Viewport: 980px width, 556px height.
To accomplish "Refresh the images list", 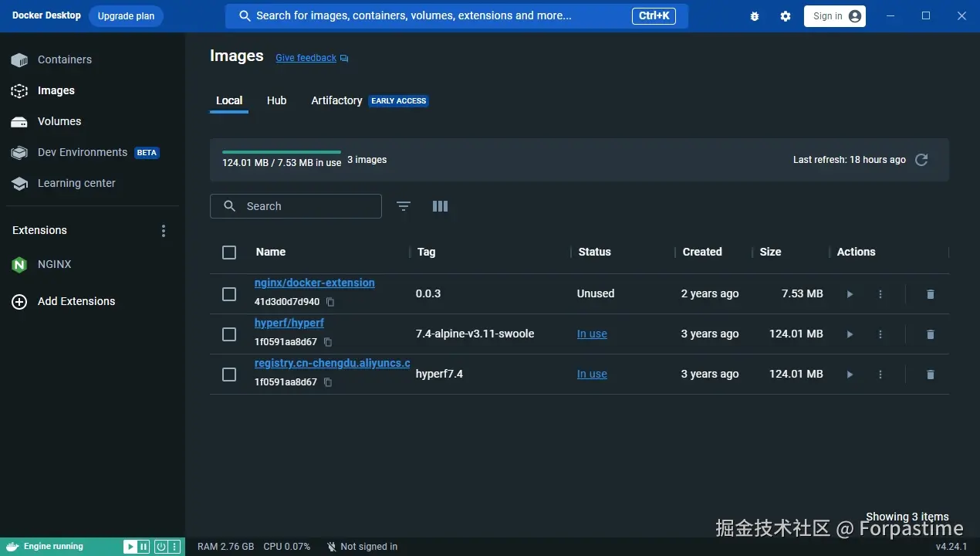I will coord(921,160).
